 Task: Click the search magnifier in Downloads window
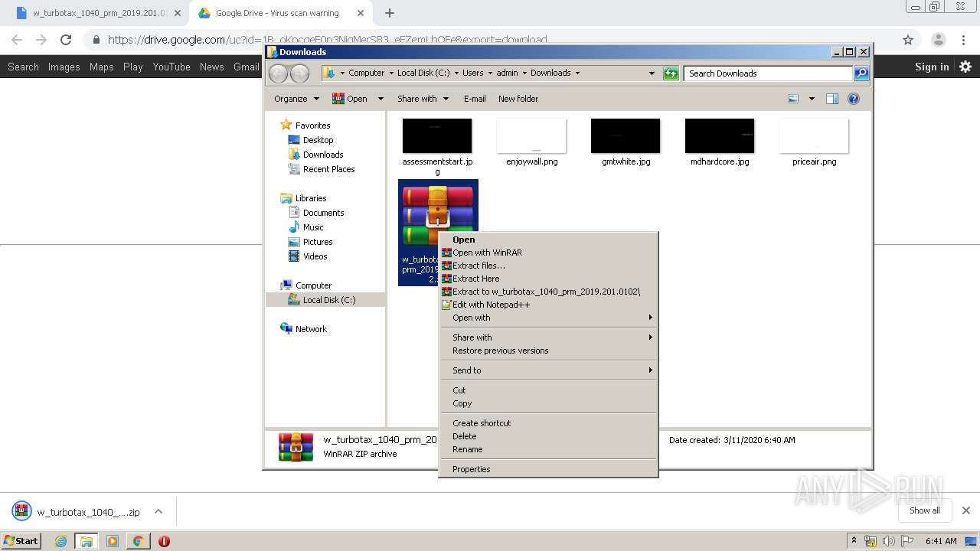pyautogui.click(x=861, y=73)
